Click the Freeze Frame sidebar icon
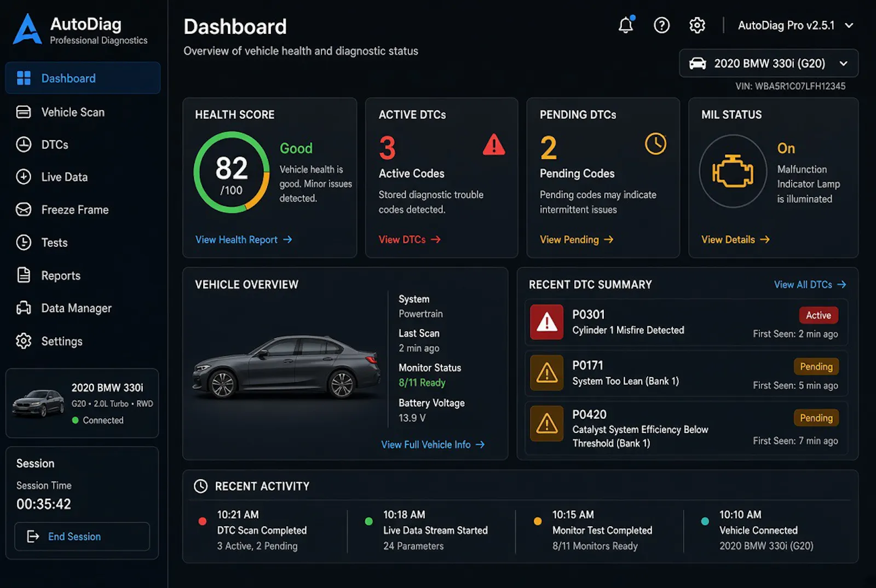The height and width of the screenshot is (588, 876). tap(24, 210)
